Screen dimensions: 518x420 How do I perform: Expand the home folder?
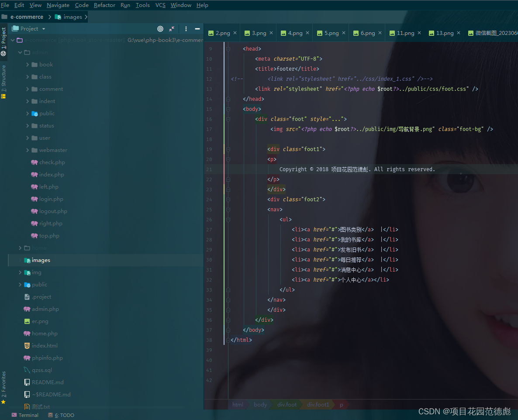[x=20, y=248]
